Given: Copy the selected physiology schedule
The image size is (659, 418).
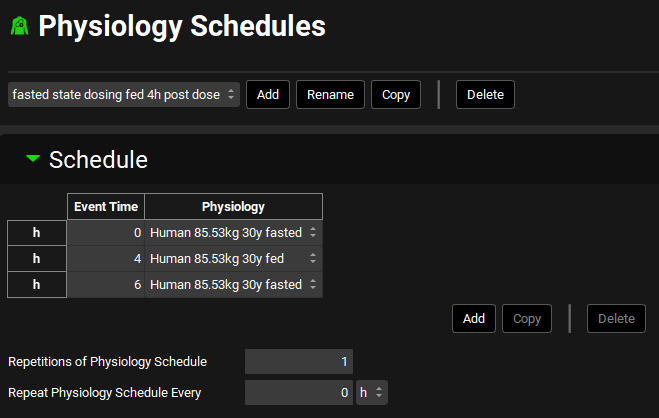Looking at the screenshot, I should click(x=396, y=95).
